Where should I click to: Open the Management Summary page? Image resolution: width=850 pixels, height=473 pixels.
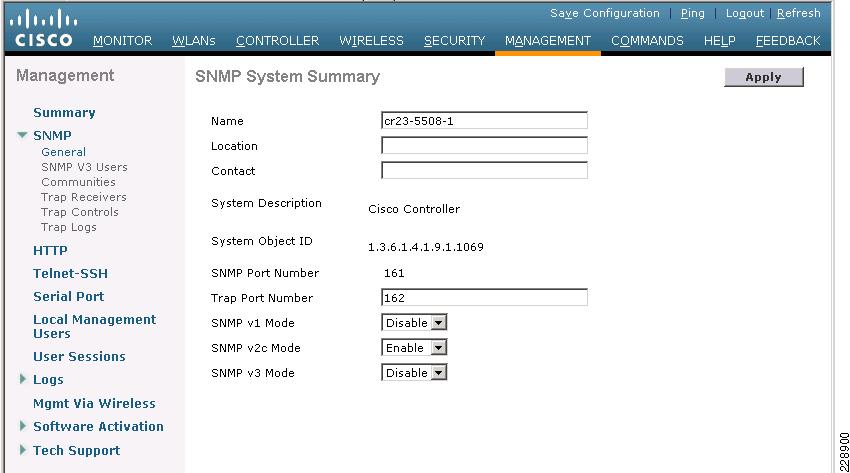[64, 113]
